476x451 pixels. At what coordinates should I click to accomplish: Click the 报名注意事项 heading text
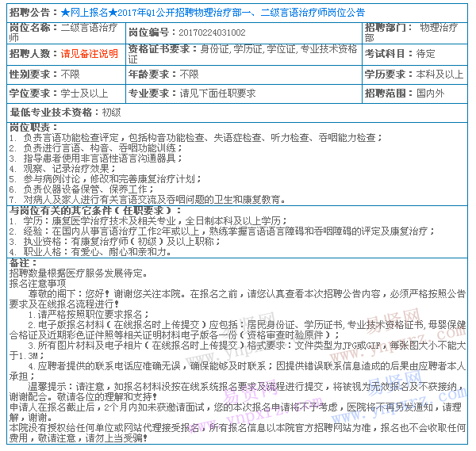[37, 283]
